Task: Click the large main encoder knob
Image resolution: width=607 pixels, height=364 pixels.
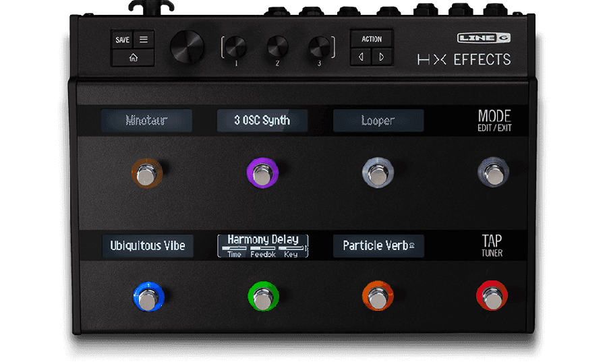Action: tap(187, 47)
